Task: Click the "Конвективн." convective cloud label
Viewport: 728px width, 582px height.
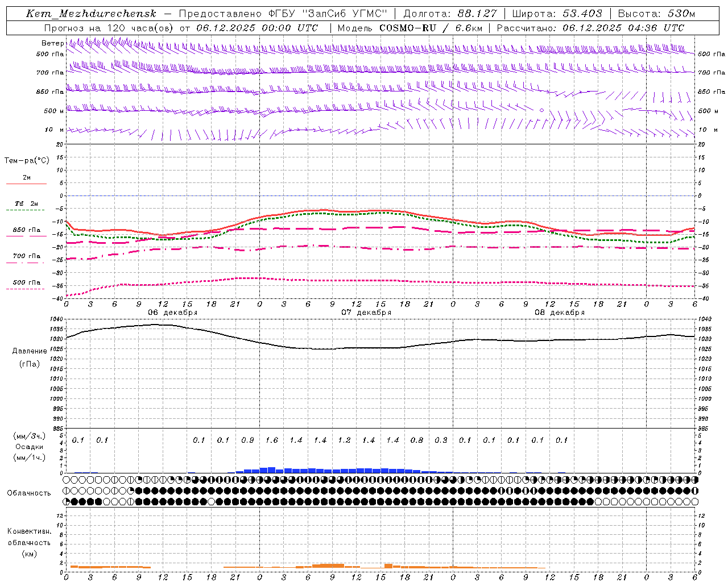Action: [30, 531]
